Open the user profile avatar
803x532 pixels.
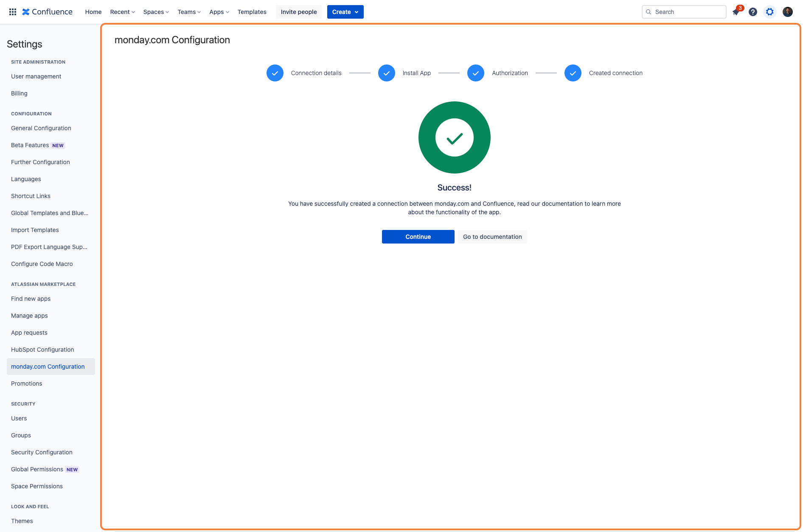tap(788, 12)
